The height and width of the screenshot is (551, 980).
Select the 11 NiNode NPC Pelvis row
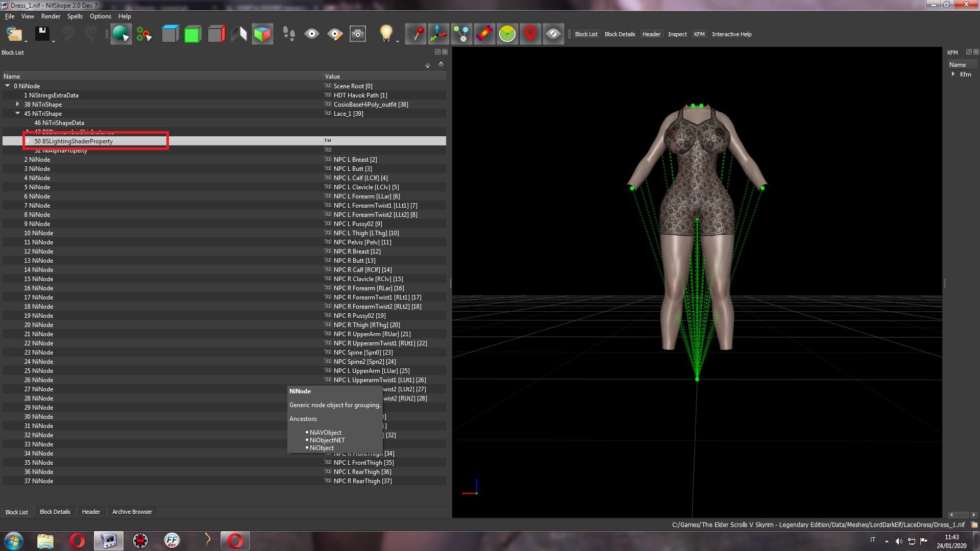(224, 242)
